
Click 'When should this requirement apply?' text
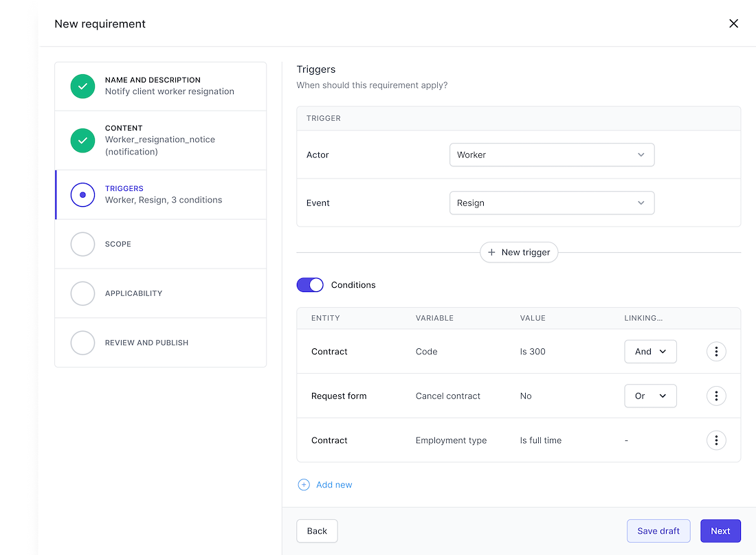click(x=372, y=85)
